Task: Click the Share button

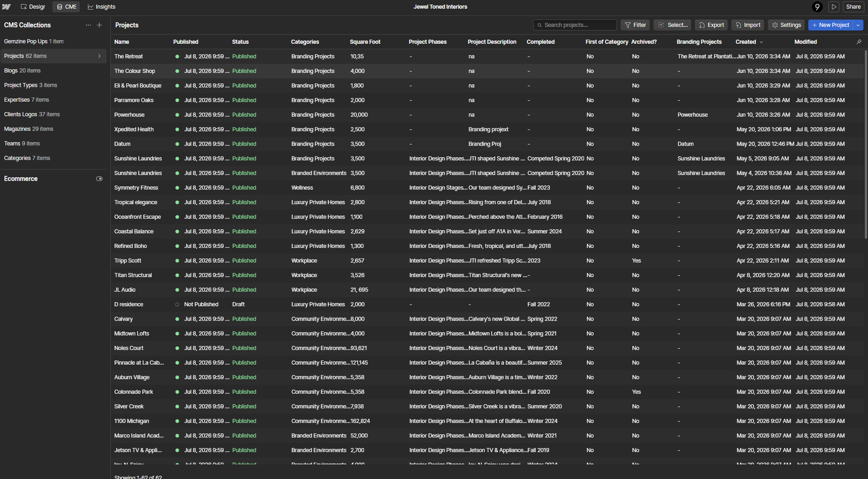Action: 853,7
